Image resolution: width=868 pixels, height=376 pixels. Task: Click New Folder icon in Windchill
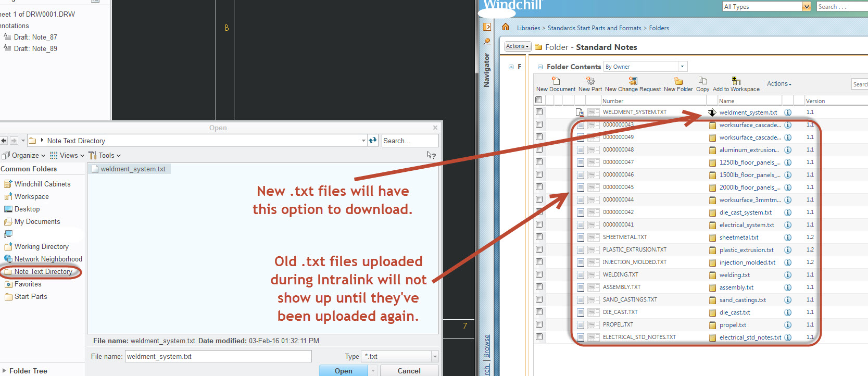[678, 81]
